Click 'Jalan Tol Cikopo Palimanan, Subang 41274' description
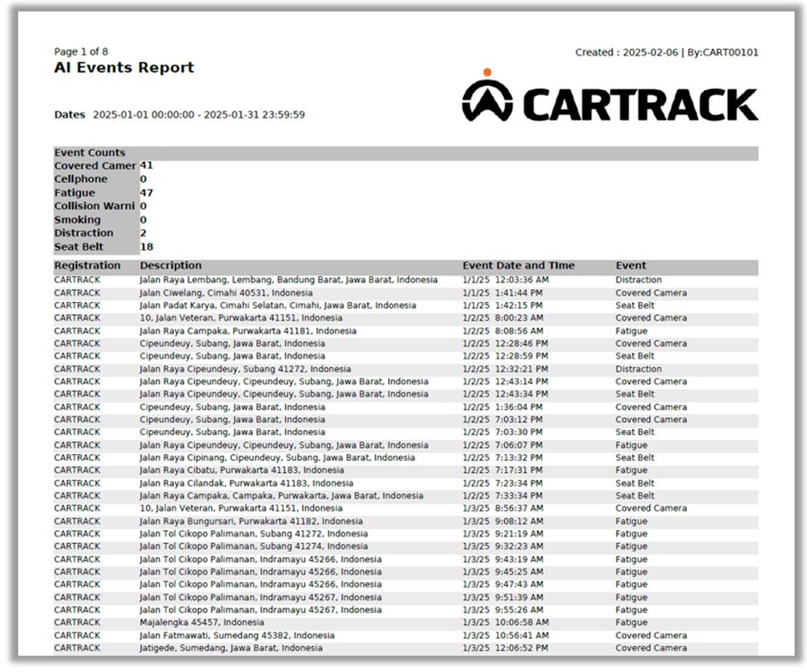Image resolution: width=807 pixels, height=672 pixels. pos(254,547)
